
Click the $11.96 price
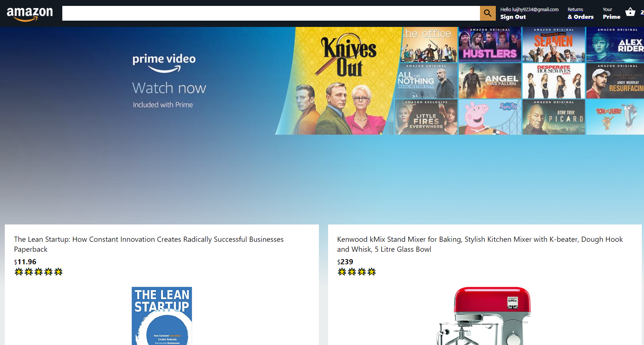[25, 262]
